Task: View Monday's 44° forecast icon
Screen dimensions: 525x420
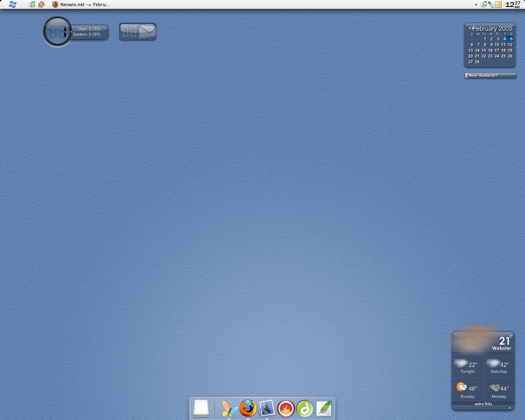Action: (495, 388)
